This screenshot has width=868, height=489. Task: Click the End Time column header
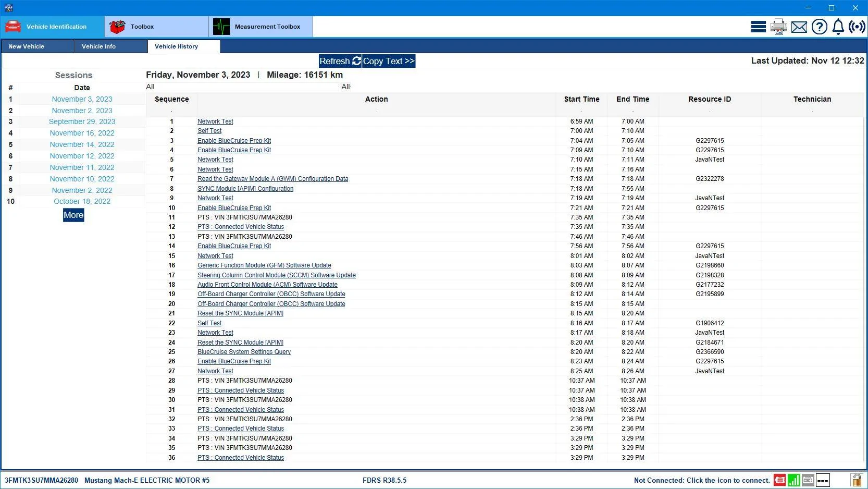point(633,99)
